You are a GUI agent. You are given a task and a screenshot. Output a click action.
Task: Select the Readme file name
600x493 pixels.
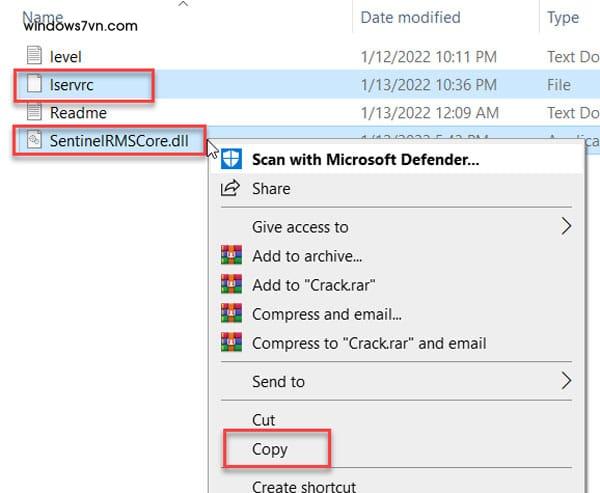pyautogui.click(x=78, y=113)
